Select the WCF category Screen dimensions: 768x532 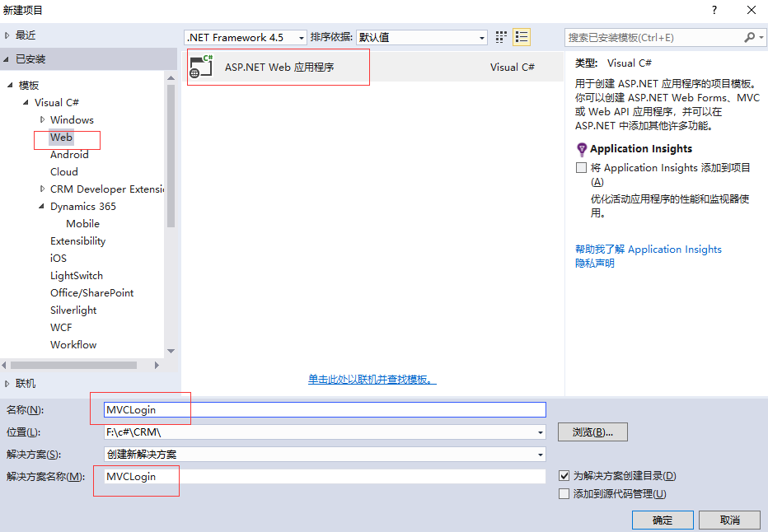[61, 328]
